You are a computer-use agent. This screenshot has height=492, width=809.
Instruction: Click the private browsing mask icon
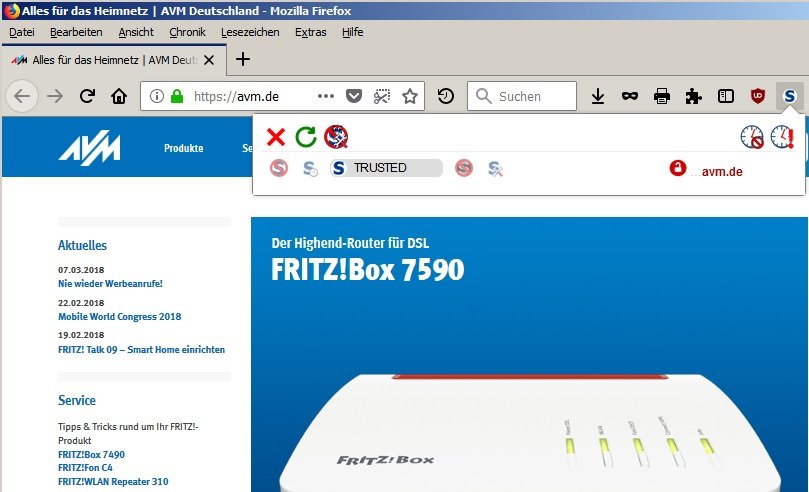(x=630, y=96)
